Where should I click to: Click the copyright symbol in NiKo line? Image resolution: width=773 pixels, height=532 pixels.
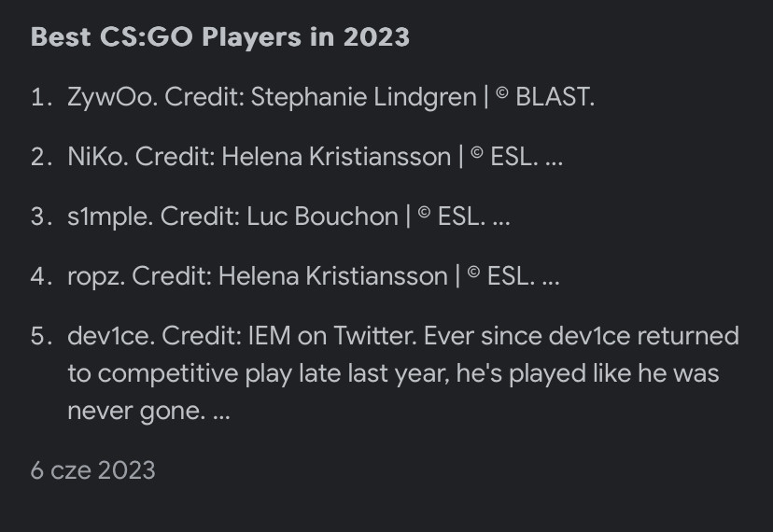pos(476,153)
